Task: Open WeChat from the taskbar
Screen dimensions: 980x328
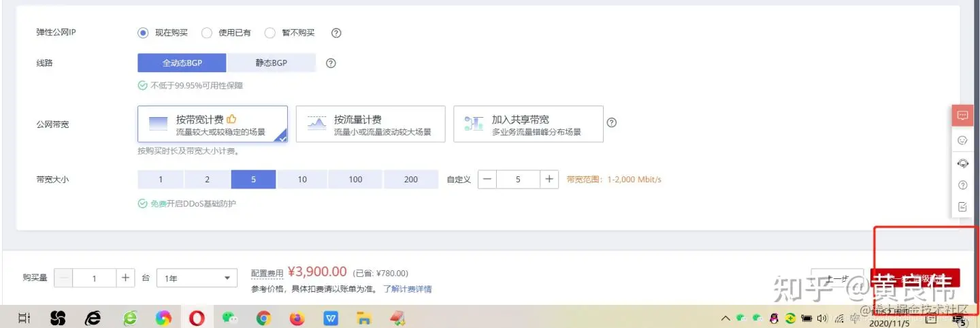Action: click(x=230, y=318)
